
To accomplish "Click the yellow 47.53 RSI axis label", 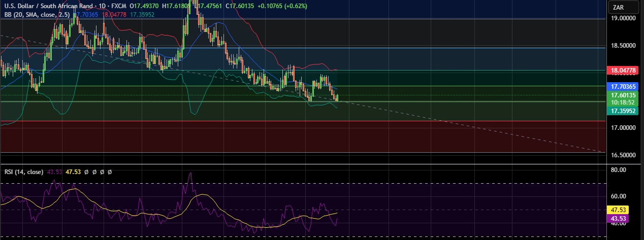I will tap(619, 210).
